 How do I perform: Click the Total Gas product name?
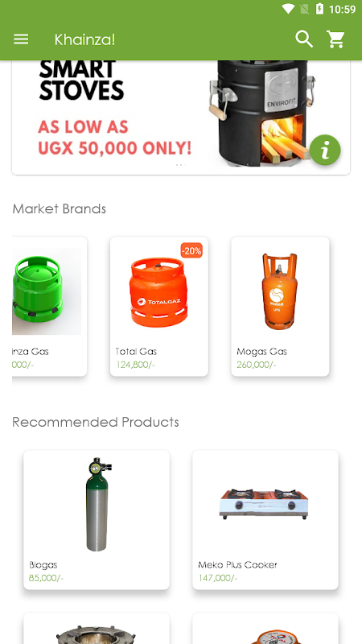(x=136, y=352)
